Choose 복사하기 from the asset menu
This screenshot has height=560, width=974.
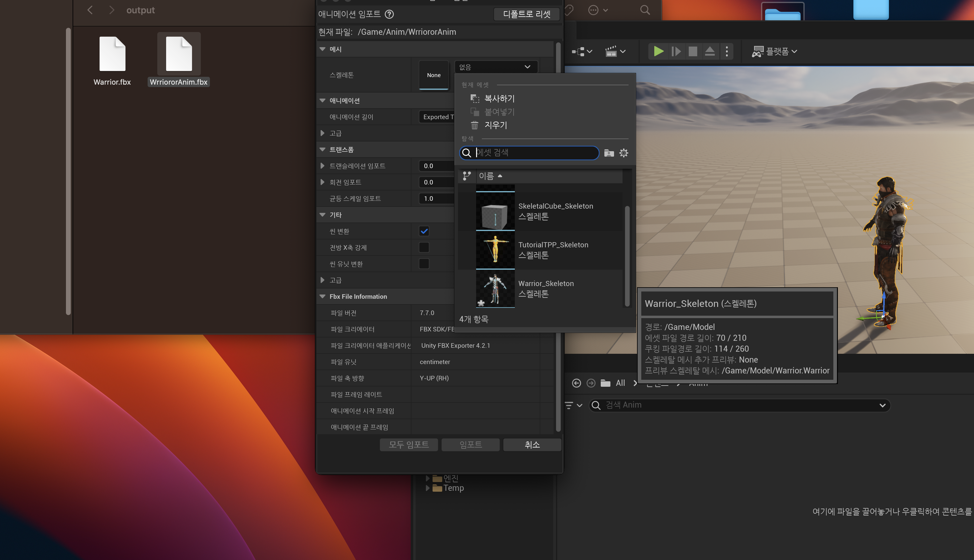[499, 99]
